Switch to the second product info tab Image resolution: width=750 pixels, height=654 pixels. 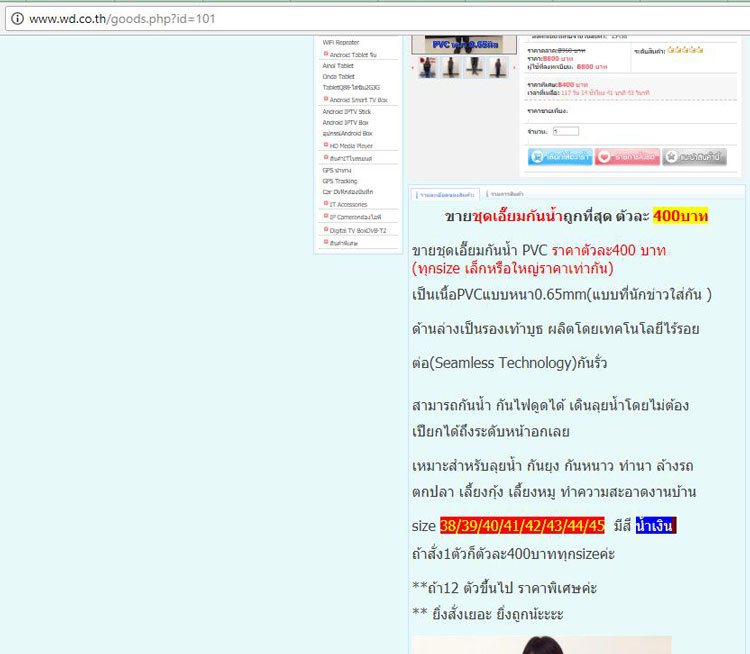[506, 193]
